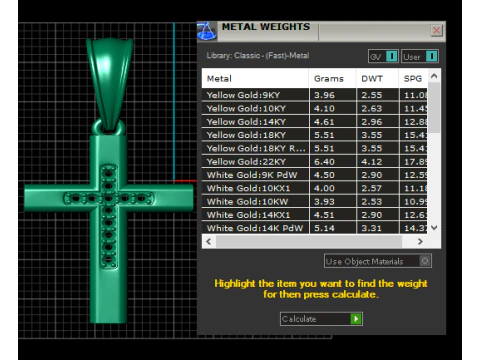The height and width of the screenshot is (360, 480).
Task: Click the 5.14 grams cell
Action: (x=332, y=228)
